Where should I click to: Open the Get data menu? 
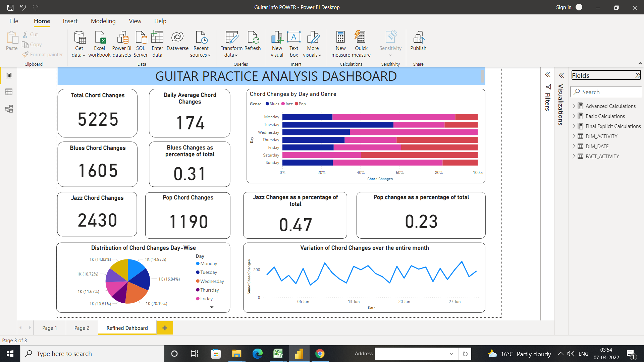[78, 44]
